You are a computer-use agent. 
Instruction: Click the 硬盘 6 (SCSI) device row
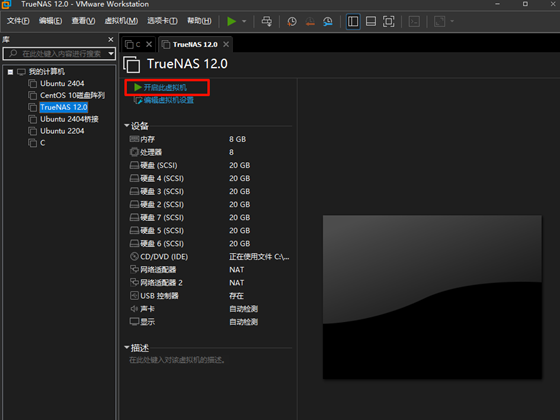tap(210, 244)
